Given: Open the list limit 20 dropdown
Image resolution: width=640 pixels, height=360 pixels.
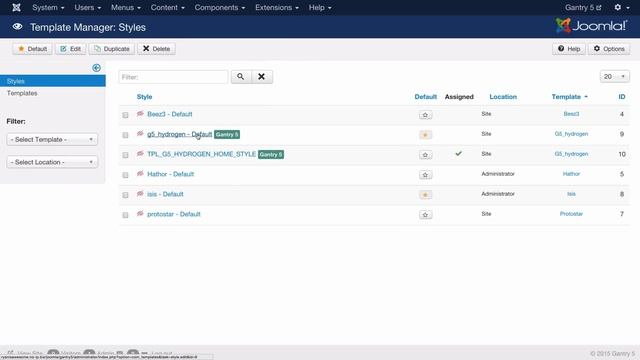Looking at the screenshot, I should [x=615, y=76].
